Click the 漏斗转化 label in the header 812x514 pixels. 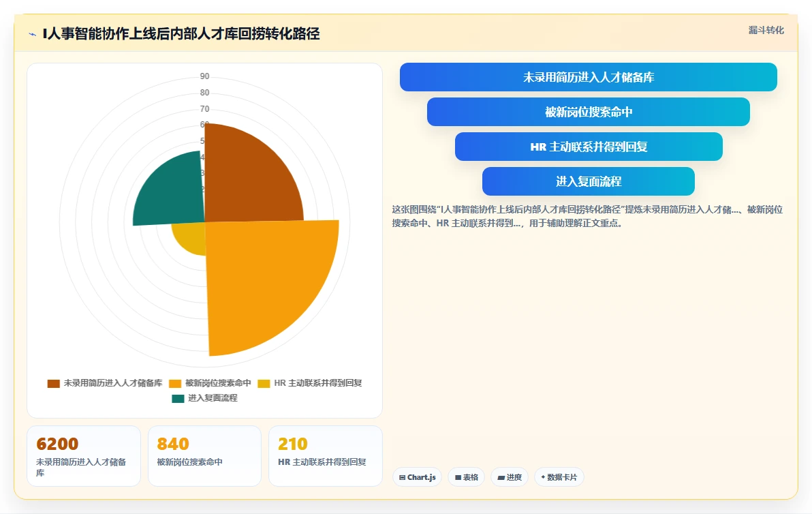[x=766, y=30]
